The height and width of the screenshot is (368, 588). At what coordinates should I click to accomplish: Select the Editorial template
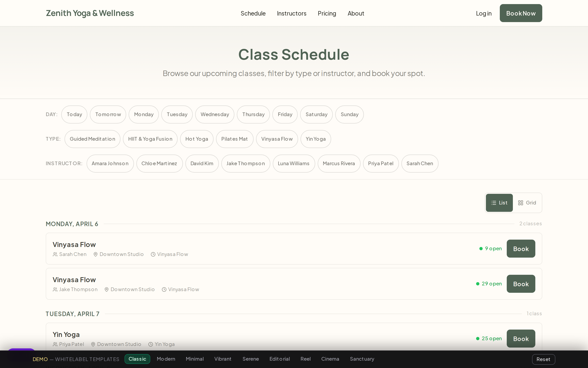click(x=280, y=359)
